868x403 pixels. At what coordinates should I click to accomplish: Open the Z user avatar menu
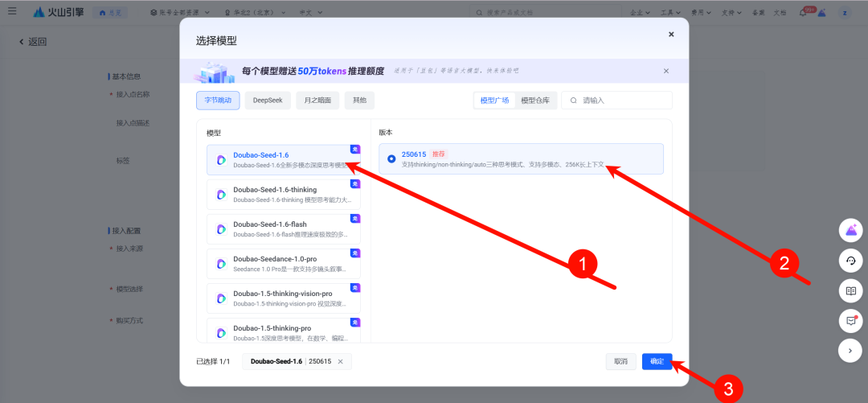pyautogui.click(x=844, y=12)
